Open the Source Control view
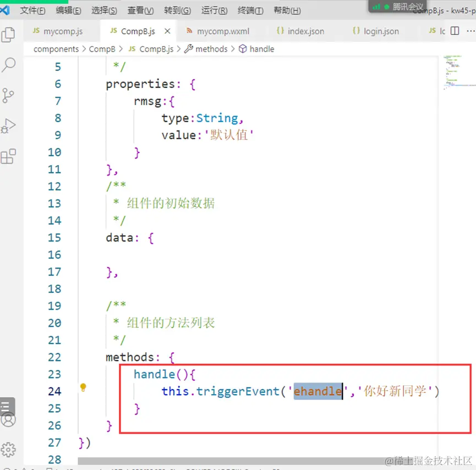 click(x=8, y=95)
